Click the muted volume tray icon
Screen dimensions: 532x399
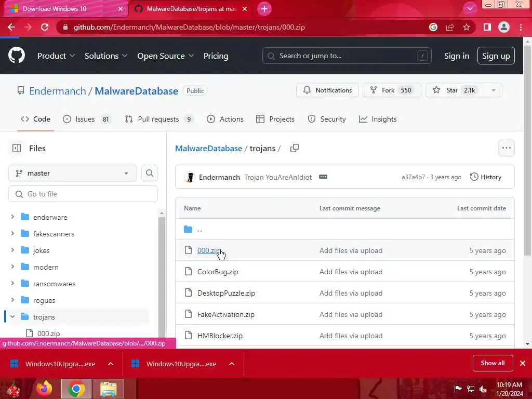click(x=483, y=389)
